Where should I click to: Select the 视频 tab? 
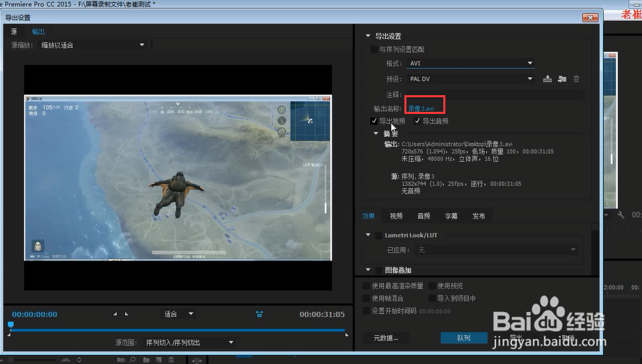396,216
